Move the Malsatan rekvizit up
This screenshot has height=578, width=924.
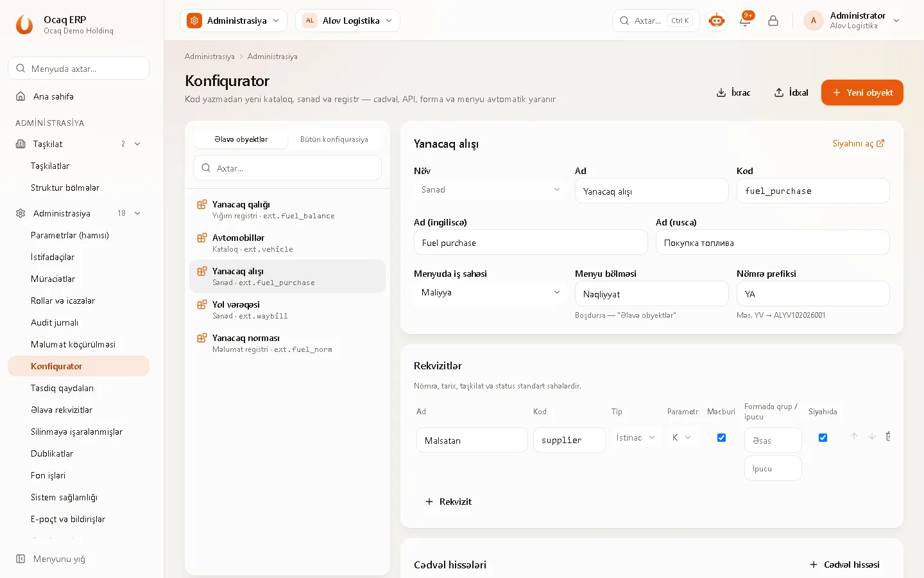click(854, 437)
